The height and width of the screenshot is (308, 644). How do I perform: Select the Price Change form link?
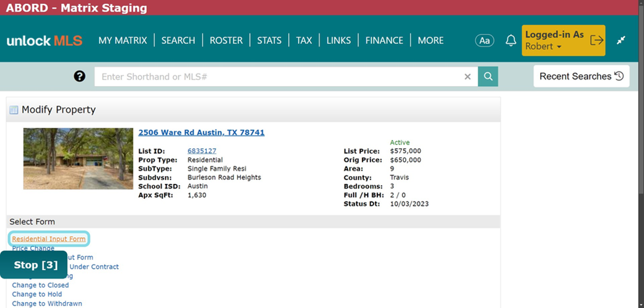33,248
